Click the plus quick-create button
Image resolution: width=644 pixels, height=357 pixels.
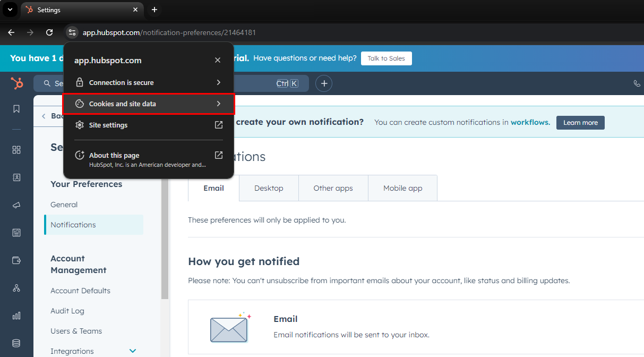324,83
